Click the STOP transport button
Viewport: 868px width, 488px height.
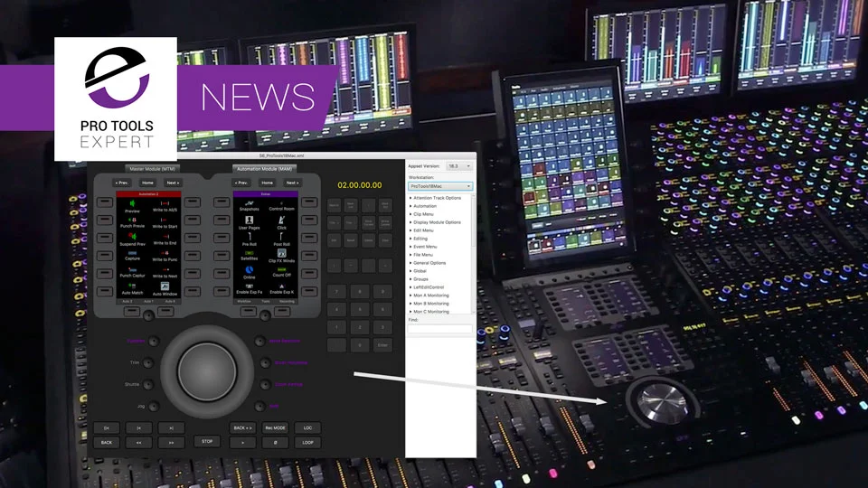point(207,442)
